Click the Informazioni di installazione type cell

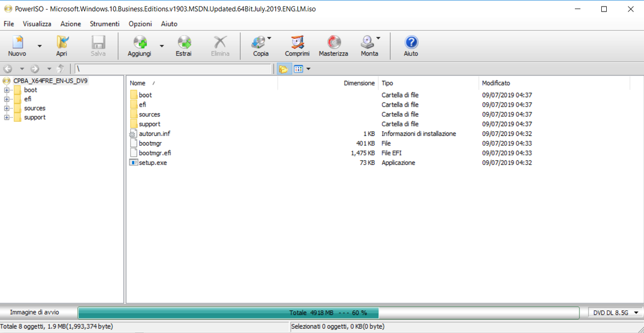[419, 134]
